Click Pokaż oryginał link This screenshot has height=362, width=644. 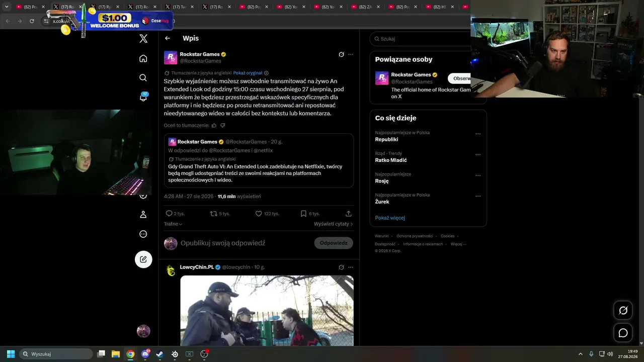point(248,73)
